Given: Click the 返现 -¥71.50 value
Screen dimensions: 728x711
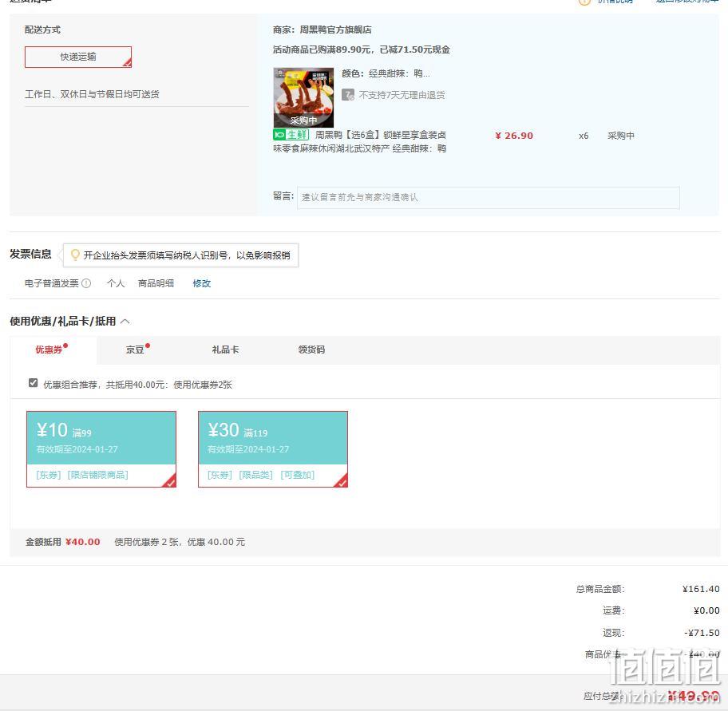Looking at the screenshot, I should click(x=702, y=633).
